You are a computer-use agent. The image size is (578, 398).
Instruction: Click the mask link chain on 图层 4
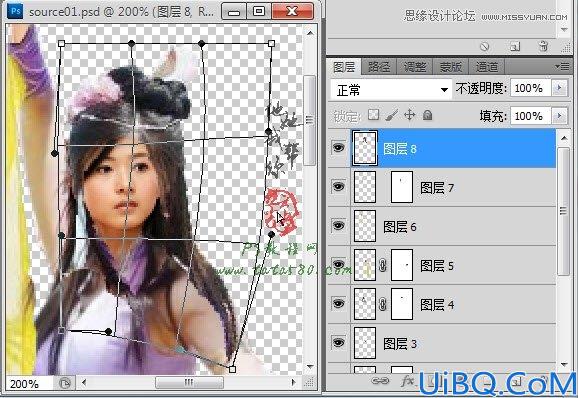[x=383, y=304]
